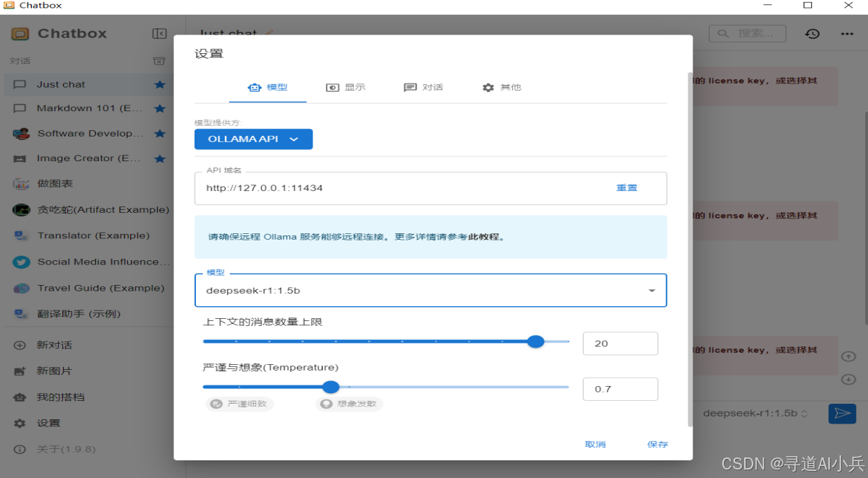This screenshot has height=478, width=868.
Task: Click the temperature value field 0.7
Action: click(620, 389)
